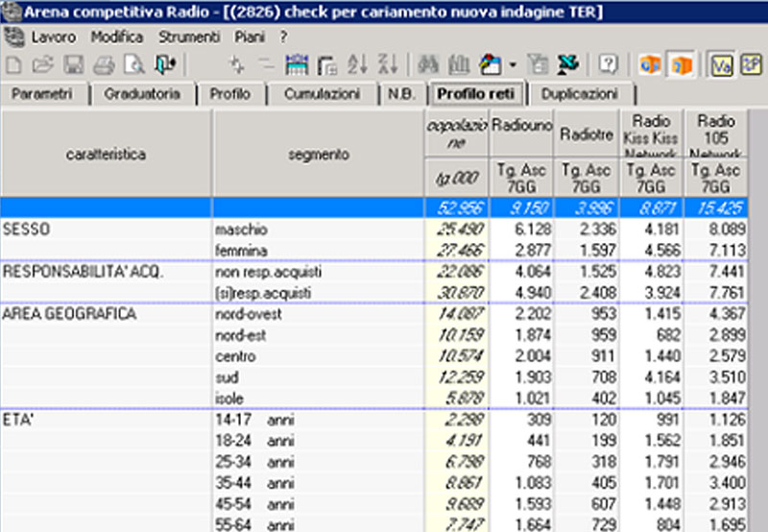Click the question mark help icon
Screen dimensions: 768x532
pyautogui.click(x=608, y=64)
